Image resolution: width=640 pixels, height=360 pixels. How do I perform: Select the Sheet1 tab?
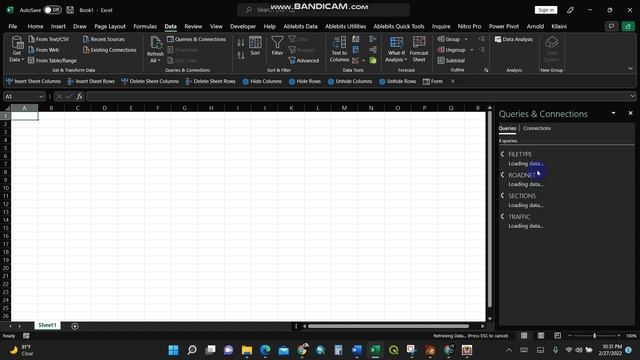tap(47, 325)
